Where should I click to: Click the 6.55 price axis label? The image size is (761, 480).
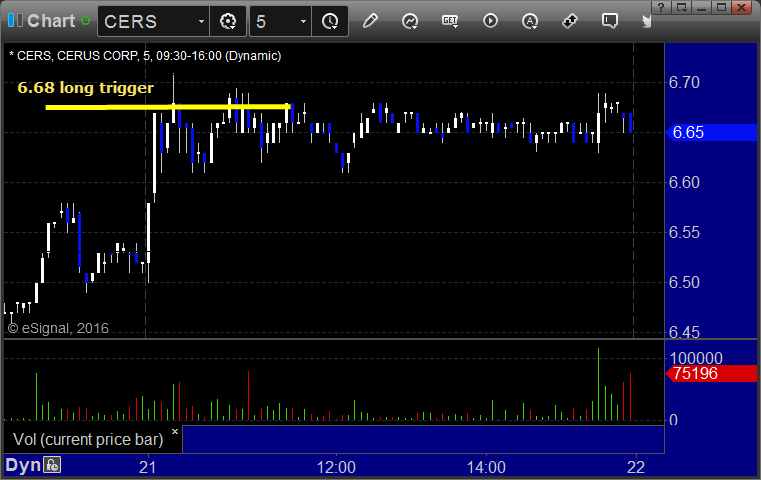684,232
